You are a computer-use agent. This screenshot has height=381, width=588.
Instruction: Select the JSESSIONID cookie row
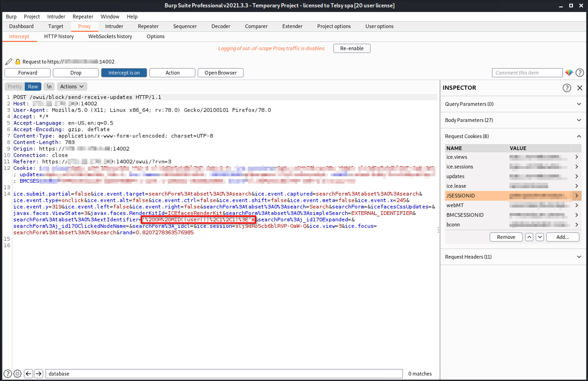click(513, 196)
